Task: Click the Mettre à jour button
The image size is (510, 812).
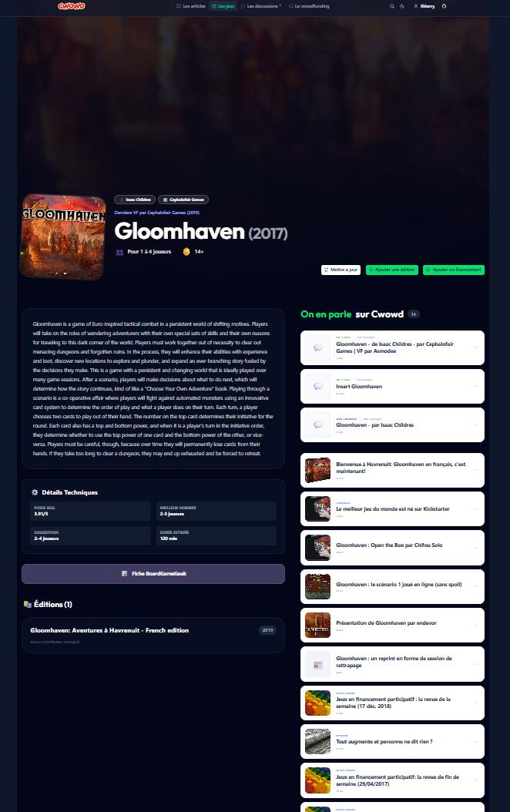Action: coord(341,270)
